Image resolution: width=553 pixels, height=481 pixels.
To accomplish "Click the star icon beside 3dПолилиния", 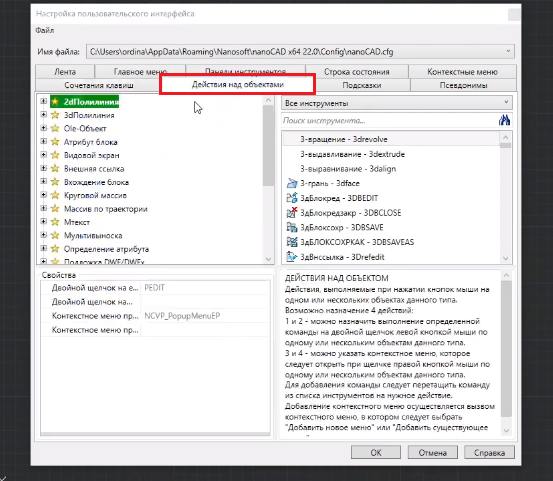I will coord(55,115).
